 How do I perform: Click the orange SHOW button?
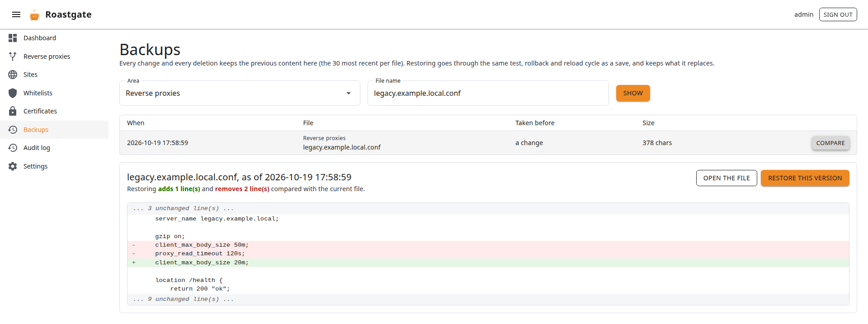pos(633,93)
